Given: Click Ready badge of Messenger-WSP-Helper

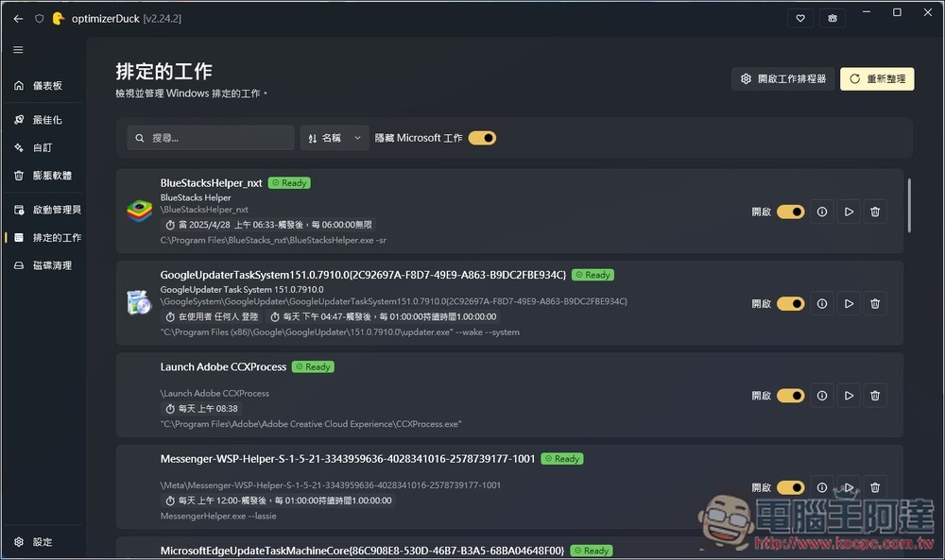Looking at the screenshot, I should 562,459.
